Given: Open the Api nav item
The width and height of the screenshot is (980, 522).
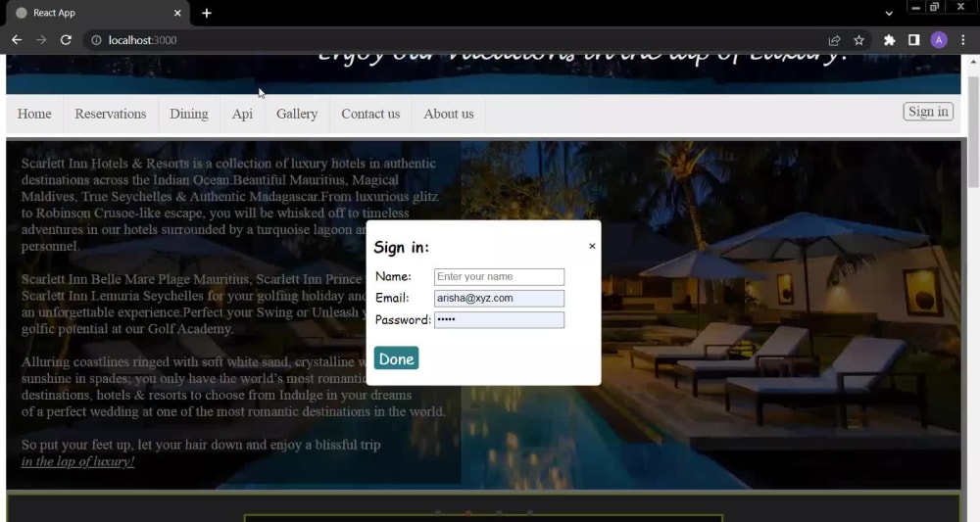Looking at the screenshot, I should tap(242, 114).
